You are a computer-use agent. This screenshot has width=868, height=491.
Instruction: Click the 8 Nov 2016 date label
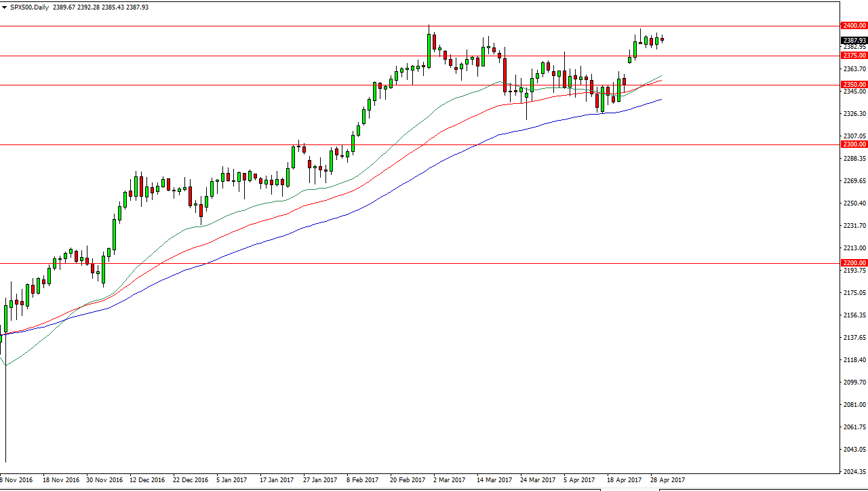(x=18, y=479)
